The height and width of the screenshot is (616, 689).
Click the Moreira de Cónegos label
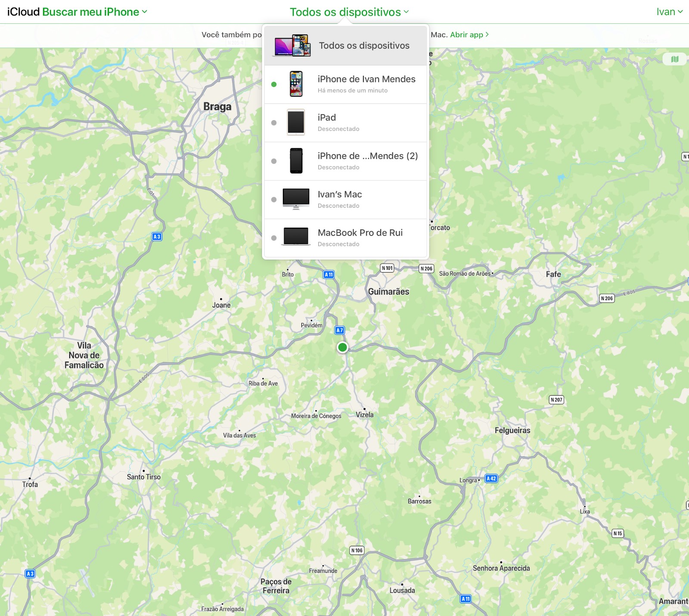pyautogui.click(x=316, y=416)
